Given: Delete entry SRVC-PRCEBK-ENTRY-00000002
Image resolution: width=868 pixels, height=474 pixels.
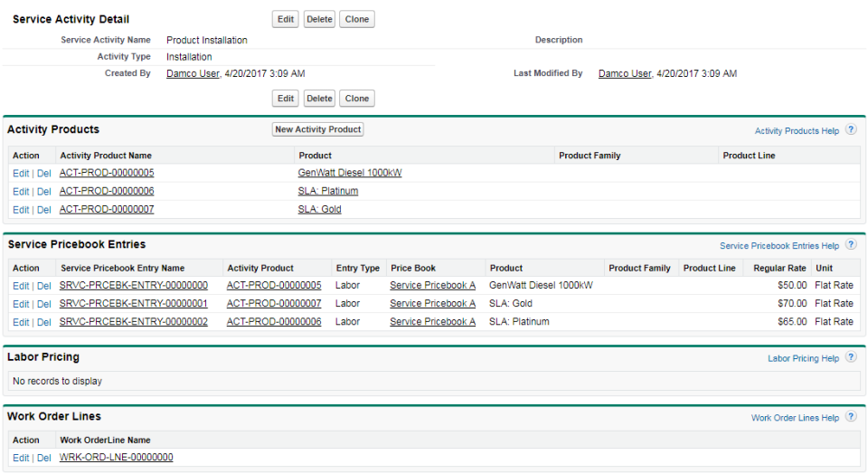Looking at the screenshot, I should 43,323.
